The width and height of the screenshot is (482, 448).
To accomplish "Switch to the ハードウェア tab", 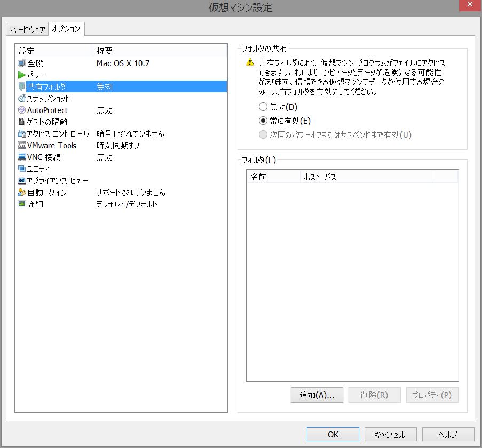I will [28, 29].
